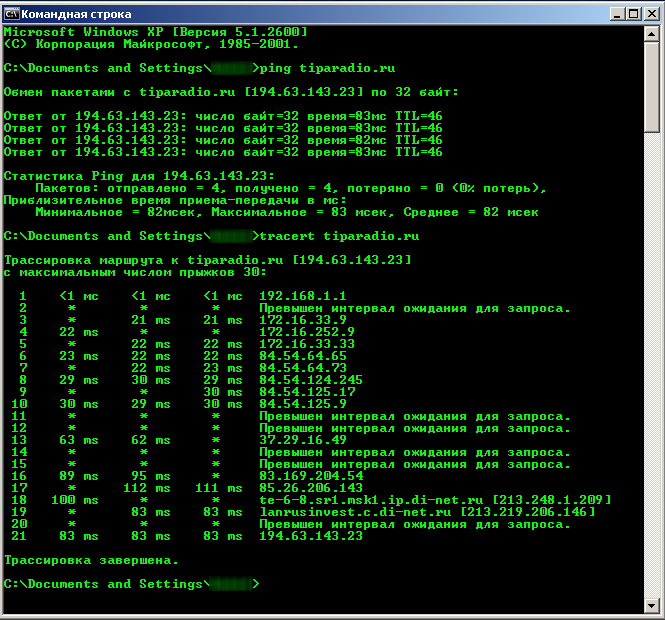Open the Command Prompt system menu icon
The width and height of the screenshot is (665, 620).
pos(12,13)
